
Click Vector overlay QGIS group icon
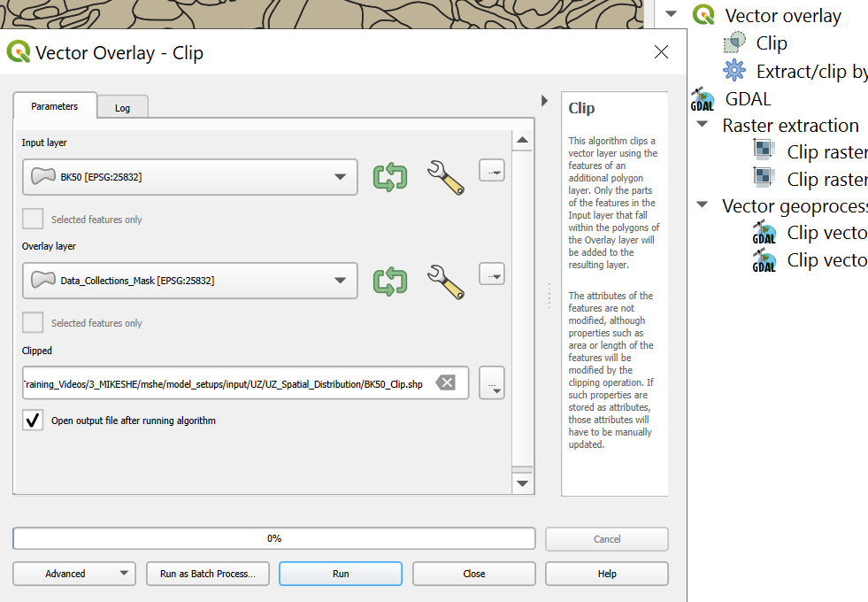tap(703, 14)
